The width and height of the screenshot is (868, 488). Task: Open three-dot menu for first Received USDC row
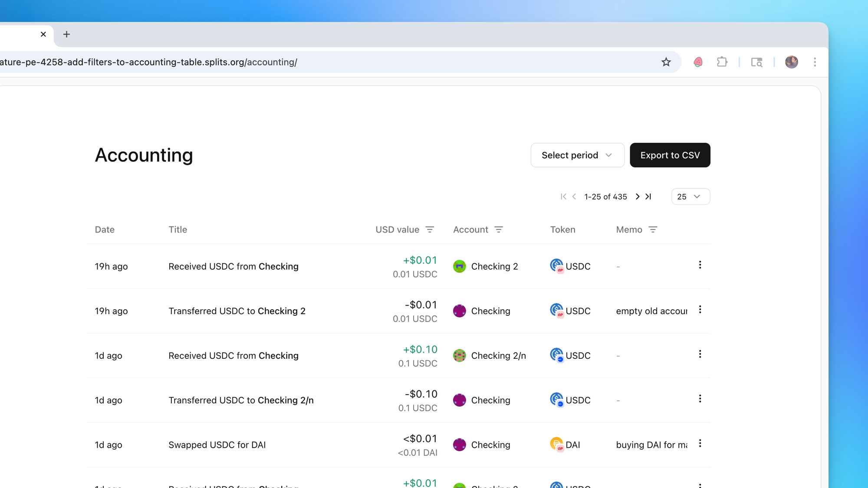pyautogui.click(x=700, y=265)
